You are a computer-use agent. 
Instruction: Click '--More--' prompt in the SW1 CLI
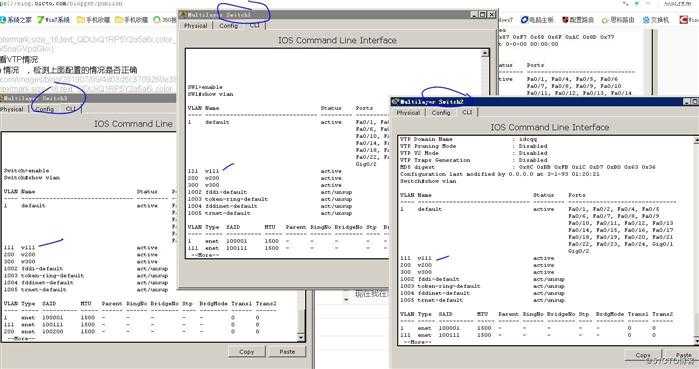coord(205,255)
